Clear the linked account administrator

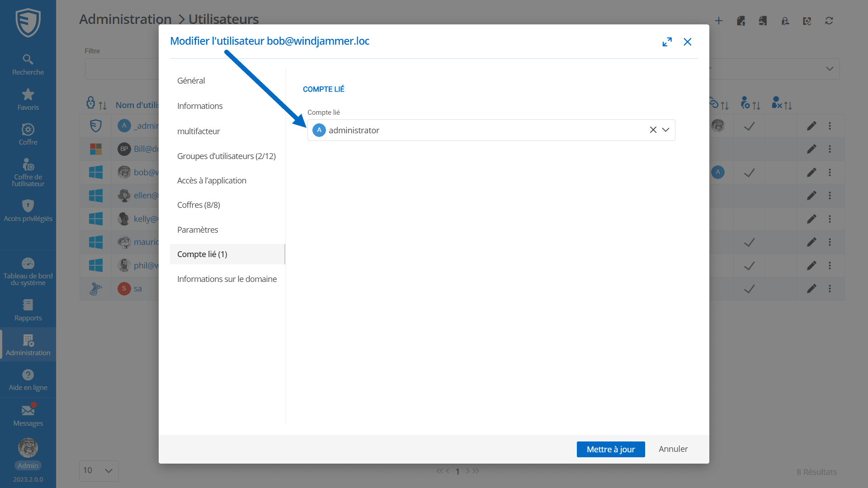click(653, 130)
